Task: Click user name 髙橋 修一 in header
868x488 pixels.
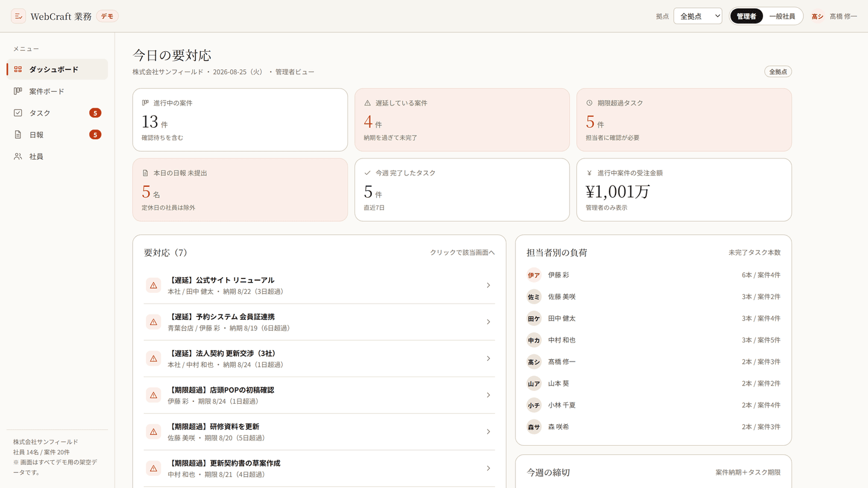Action: tap(843, 16)
